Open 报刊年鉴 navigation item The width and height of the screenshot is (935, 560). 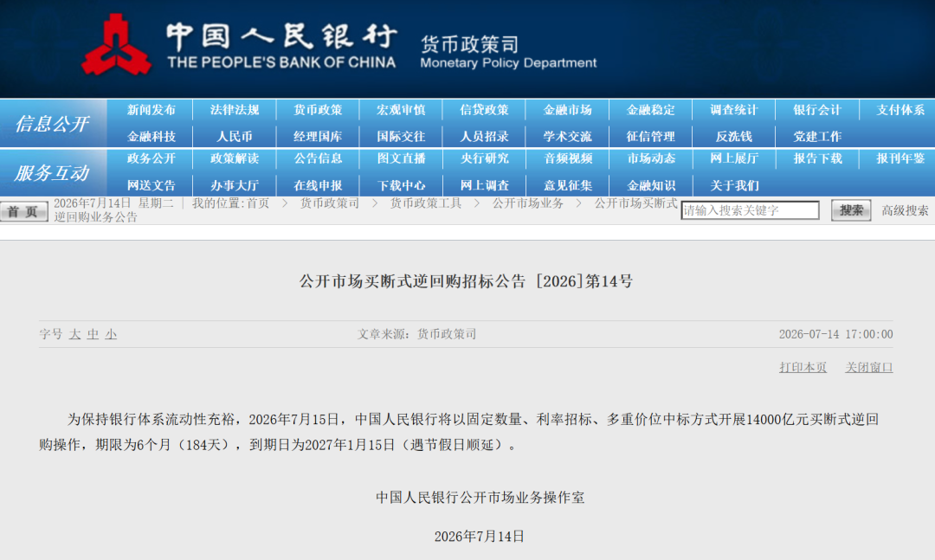point(900,158)
